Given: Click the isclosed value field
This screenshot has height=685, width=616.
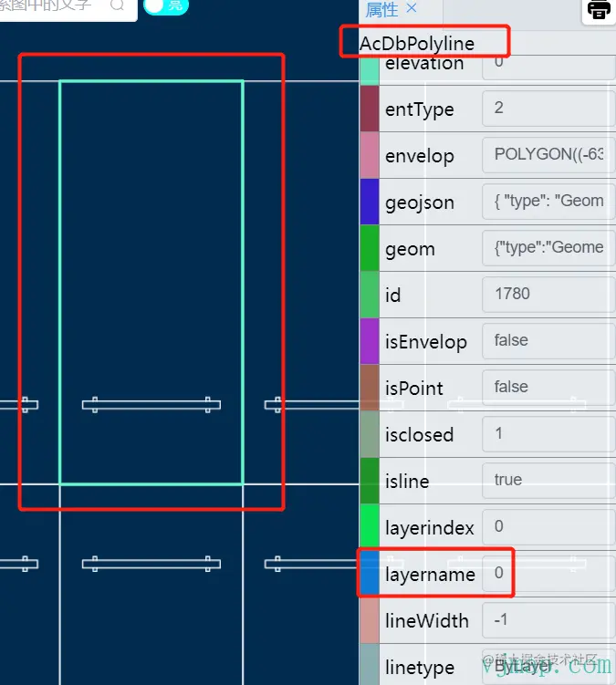Looking at the screenshot, I should 548,434.
